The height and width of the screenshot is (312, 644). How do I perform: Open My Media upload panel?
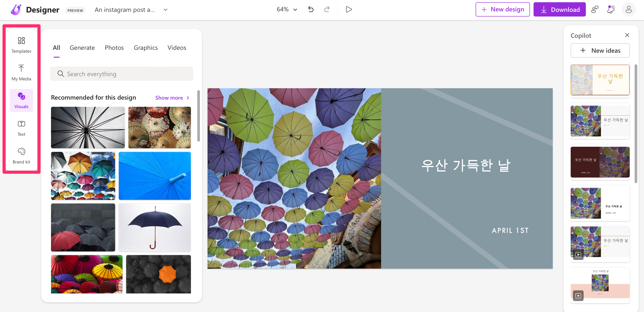[21, 73]
